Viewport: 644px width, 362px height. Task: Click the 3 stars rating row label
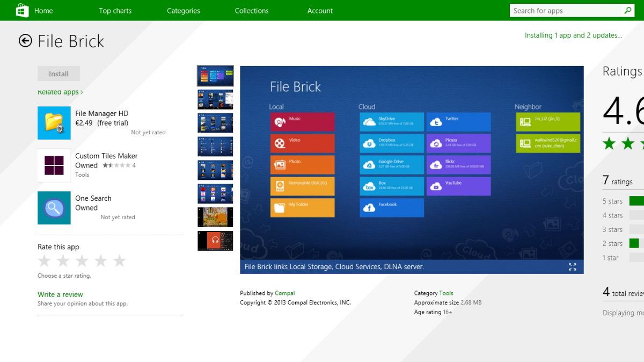click(612, 230)
